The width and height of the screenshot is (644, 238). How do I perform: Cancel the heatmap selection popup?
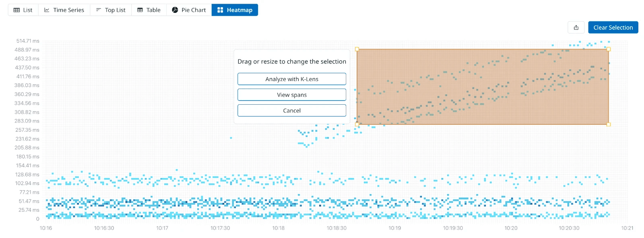(x=292, y=110)
